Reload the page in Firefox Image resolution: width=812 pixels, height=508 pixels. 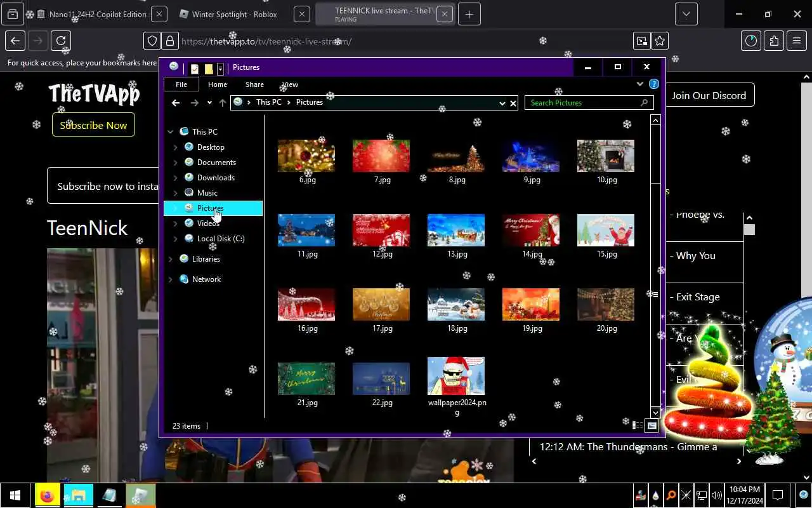pos(61,41)
